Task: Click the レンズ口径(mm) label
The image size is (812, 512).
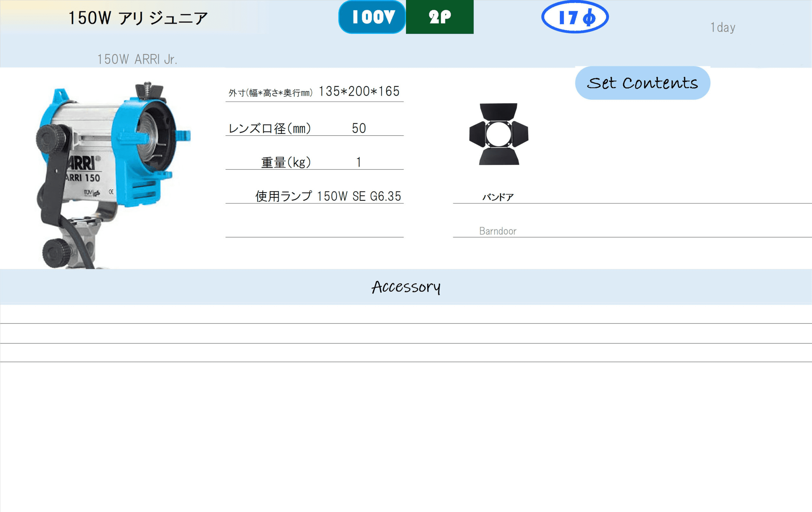Action: (270, 128)
